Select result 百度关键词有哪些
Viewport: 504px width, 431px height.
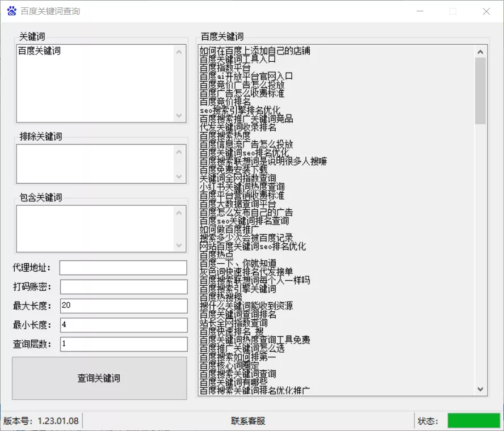click(x=233, y=382)
